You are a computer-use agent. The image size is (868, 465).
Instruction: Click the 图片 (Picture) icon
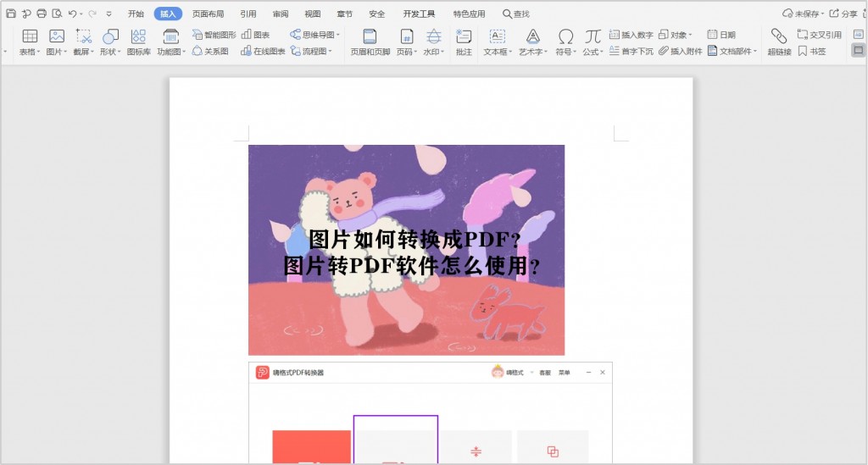[x=57, y=36]
